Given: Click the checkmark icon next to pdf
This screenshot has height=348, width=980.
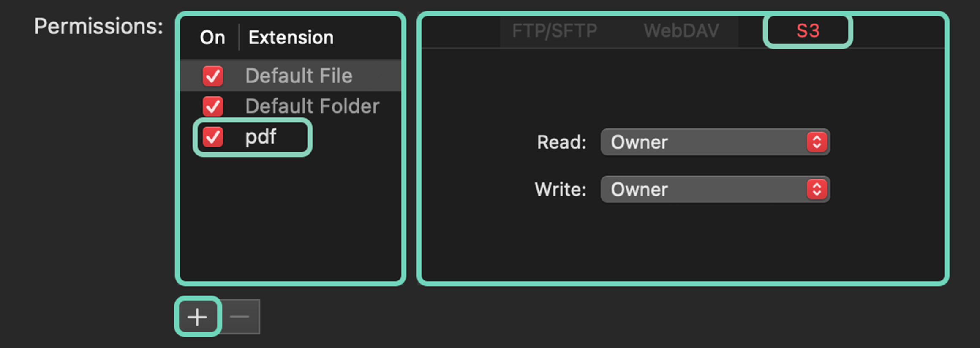Looking at the screenshot, I should click(x=213, y=136).
